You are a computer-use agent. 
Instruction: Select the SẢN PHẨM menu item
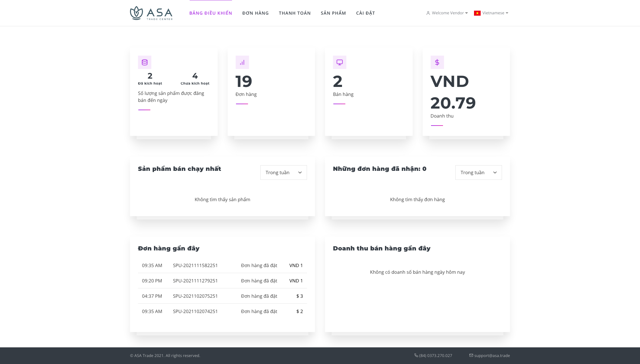333,13
